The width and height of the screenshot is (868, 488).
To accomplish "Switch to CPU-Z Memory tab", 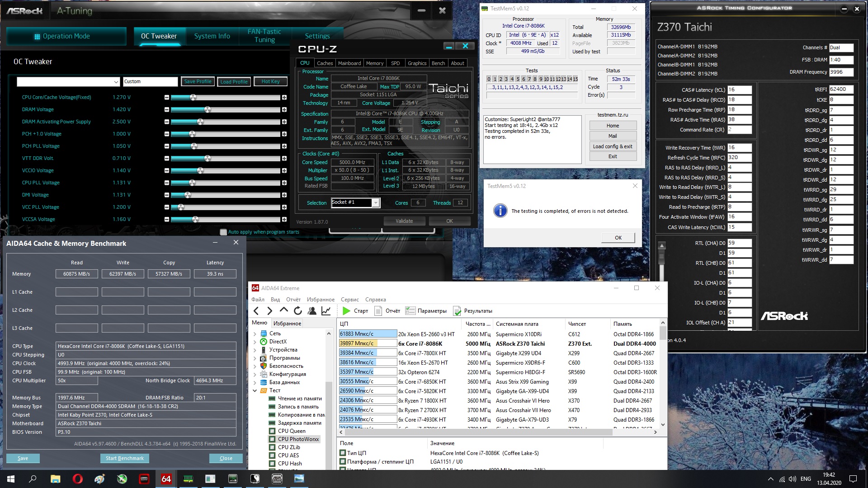I will [374, 63].
